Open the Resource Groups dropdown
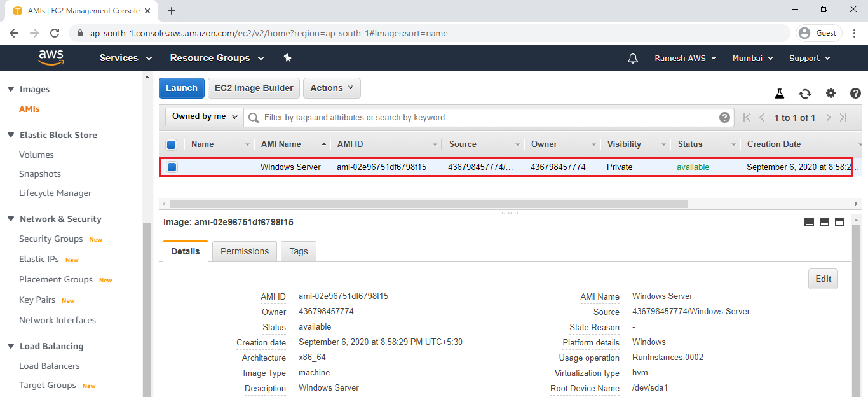Viewport: 868px width, 397px height. pos(217,58)
